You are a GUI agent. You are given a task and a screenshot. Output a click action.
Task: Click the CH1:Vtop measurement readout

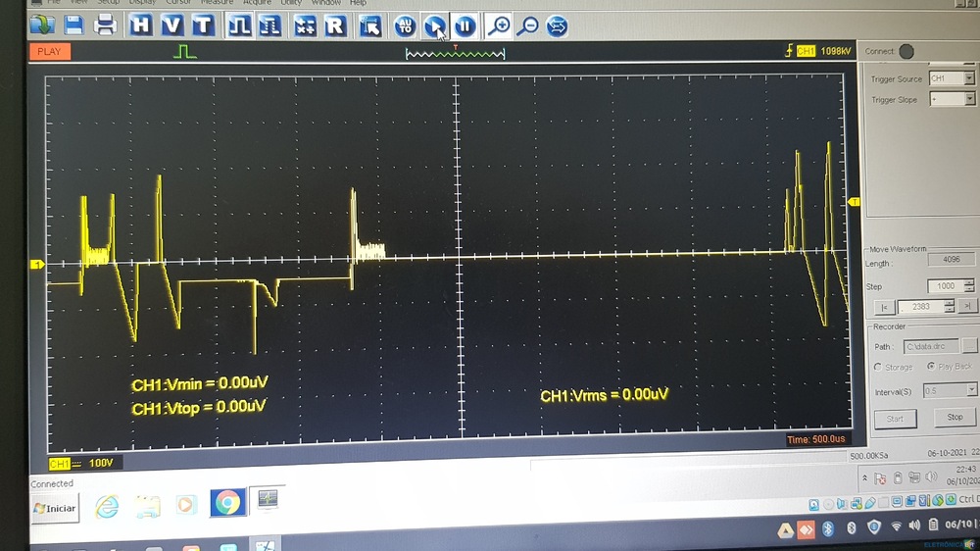(198, 407)
